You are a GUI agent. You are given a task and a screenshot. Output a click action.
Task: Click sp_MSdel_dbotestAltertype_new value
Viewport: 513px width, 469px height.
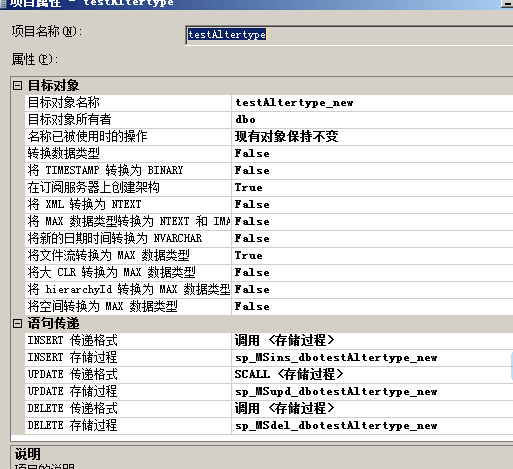(x=373, y=426)
